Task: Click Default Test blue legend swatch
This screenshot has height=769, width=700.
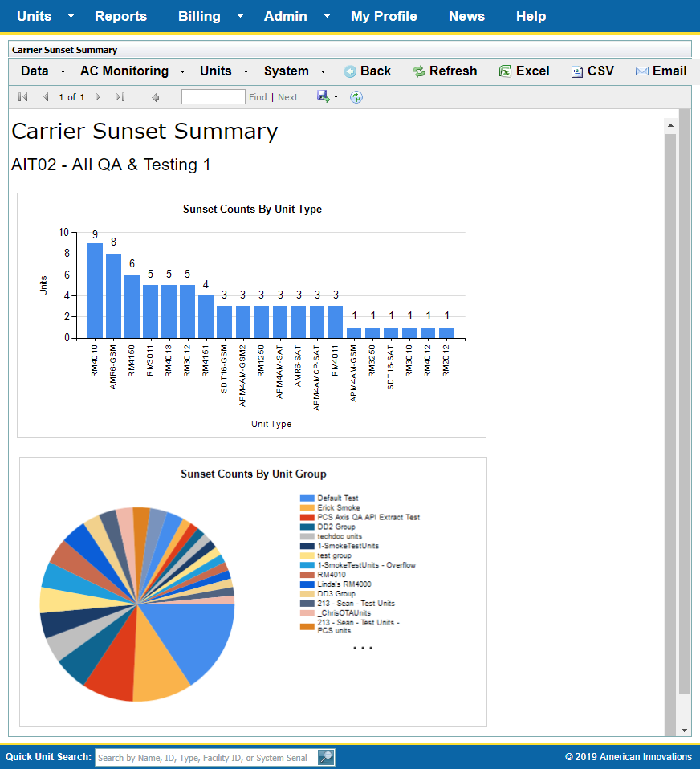Action: [x=307, y=498]
